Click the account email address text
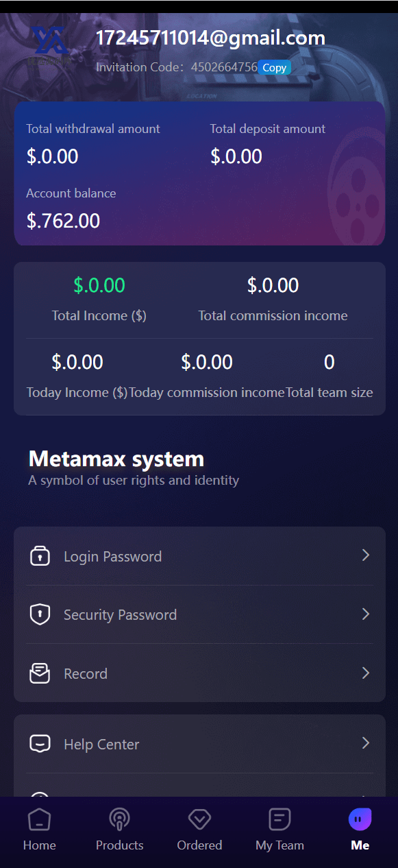 (x=210, y=38)
